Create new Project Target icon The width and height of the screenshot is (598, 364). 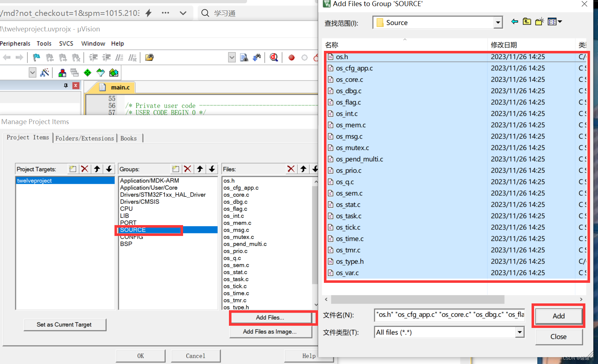[73, 169]
